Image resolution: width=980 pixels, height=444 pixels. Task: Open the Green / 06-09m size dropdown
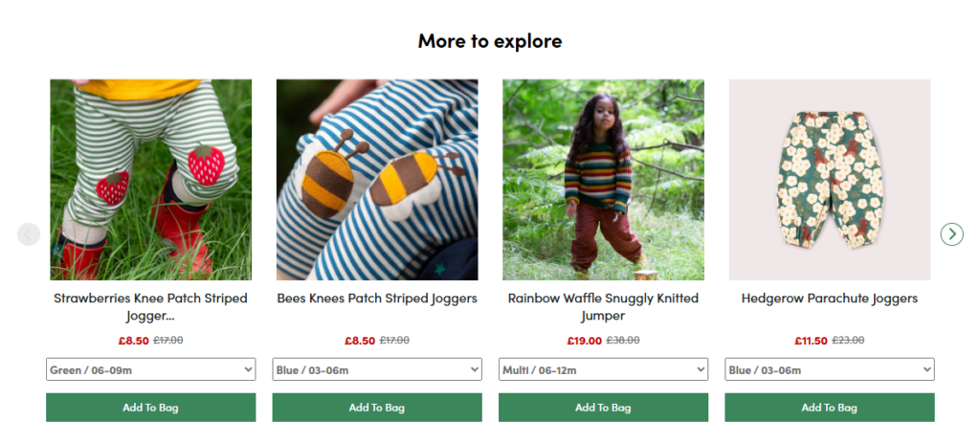(x=150, y=369)
